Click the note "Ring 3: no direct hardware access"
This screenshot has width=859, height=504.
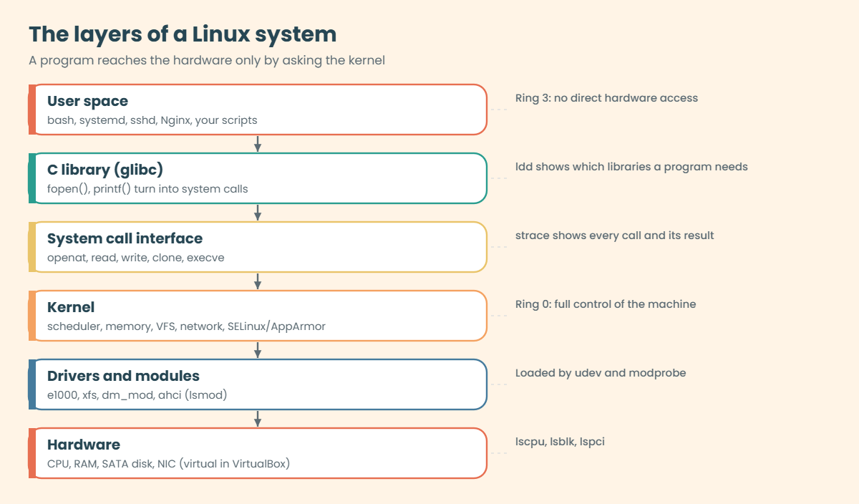pyautogui.click(x=606, y=98)
